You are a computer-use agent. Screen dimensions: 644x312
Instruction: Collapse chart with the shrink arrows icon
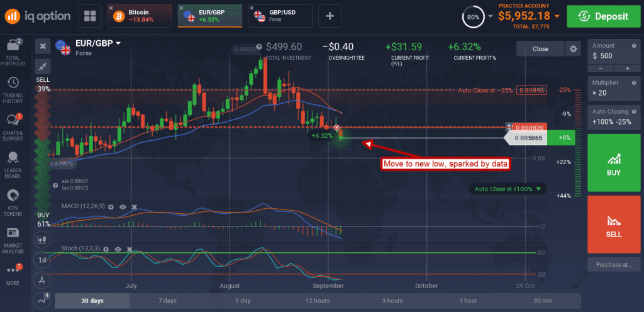click(x=43, y=65)
